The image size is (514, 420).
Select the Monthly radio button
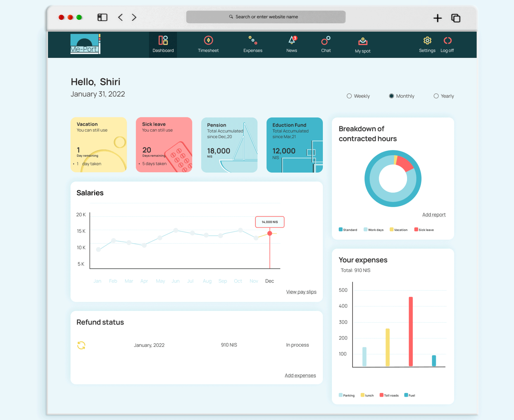pyautogui.click(x=391, y=96)
